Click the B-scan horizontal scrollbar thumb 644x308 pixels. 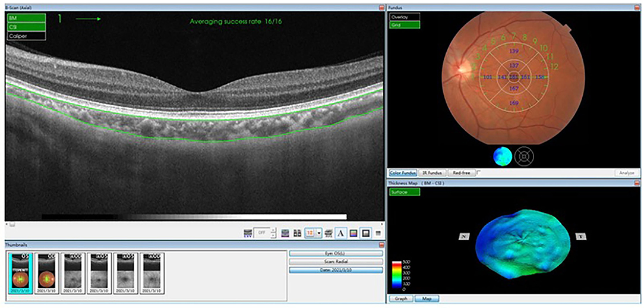pos(12,225)
